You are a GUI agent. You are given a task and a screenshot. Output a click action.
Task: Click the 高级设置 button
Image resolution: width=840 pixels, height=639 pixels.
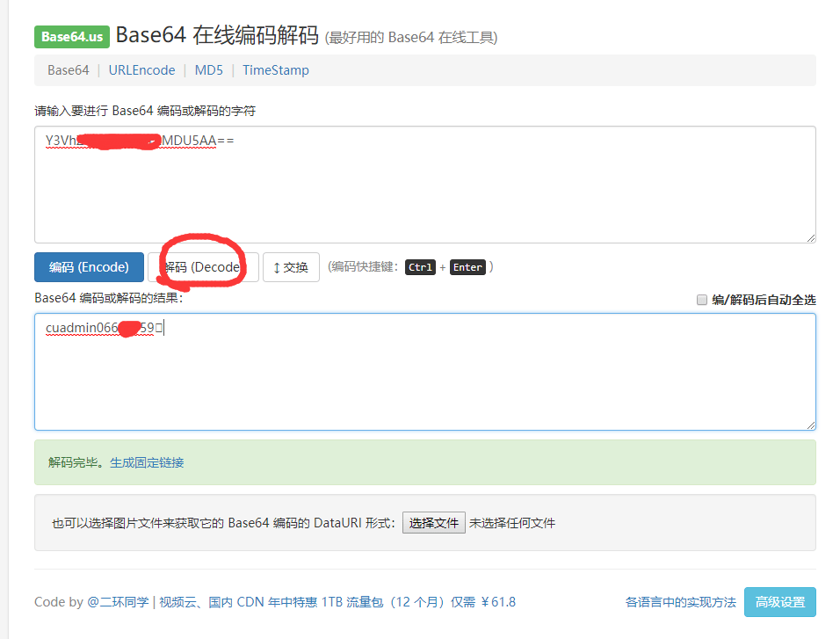click(779, 602)
